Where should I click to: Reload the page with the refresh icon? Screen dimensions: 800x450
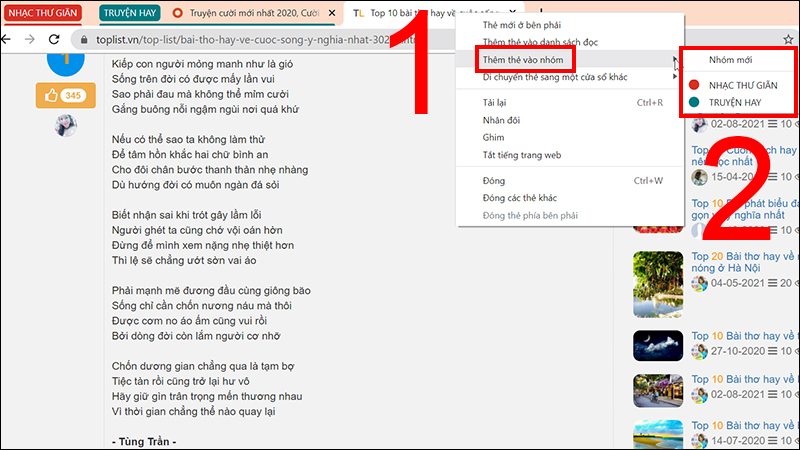tap(54, 39)
